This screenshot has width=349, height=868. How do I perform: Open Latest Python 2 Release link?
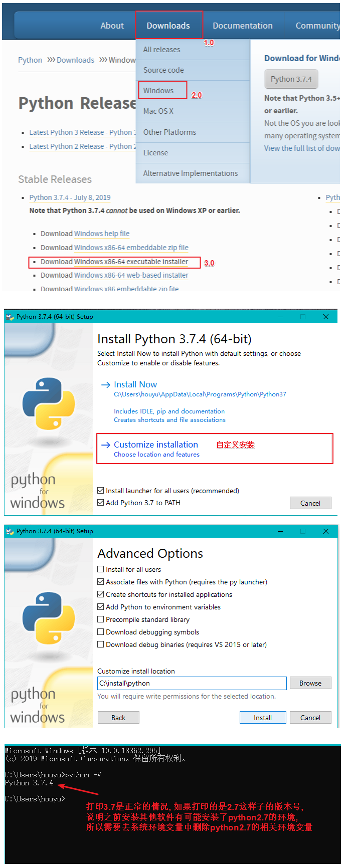point(82,146)
